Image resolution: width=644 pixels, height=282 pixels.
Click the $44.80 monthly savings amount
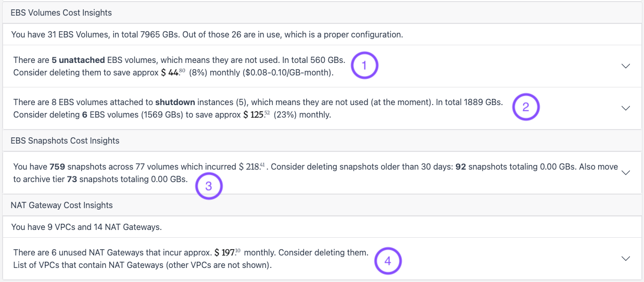click(173, 73)
